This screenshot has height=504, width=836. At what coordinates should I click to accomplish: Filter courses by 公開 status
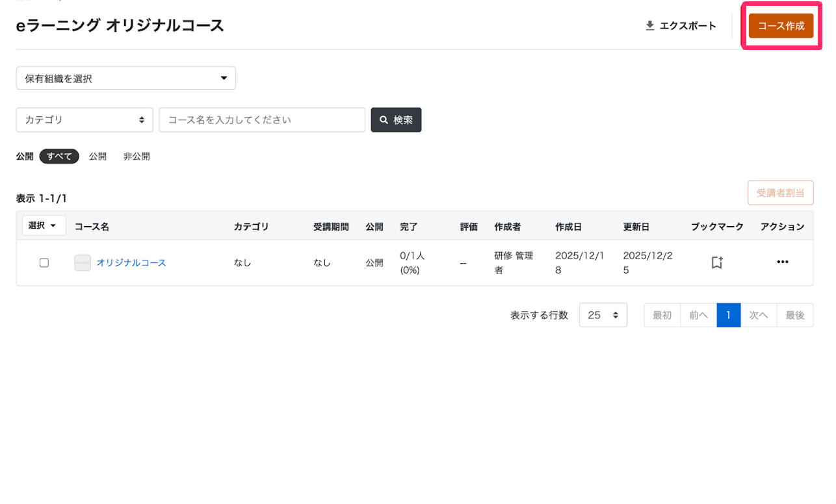(98, 157)
